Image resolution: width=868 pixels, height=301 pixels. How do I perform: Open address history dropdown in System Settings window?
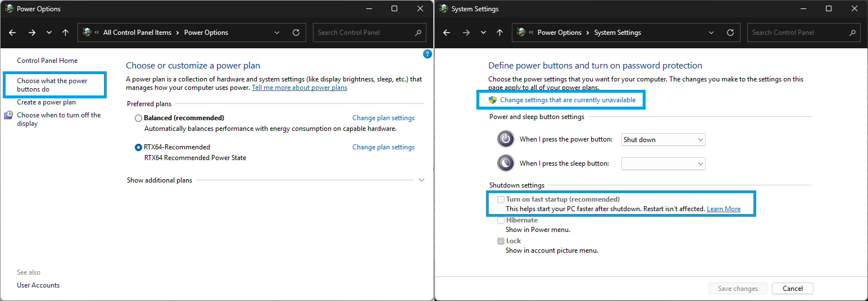click(x=711, y=33)
